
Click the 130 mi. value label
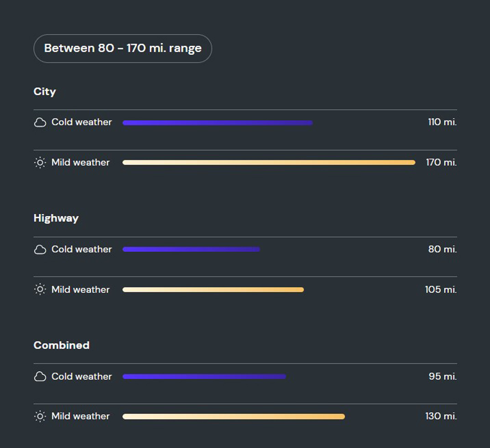441,416
